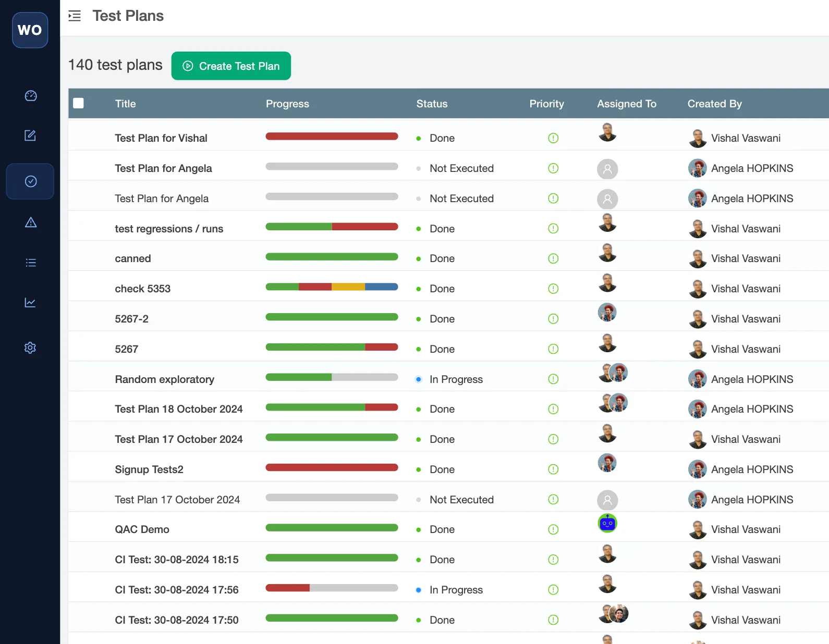This screenshot has width=829, height=644.
Task: Click progress bar for Signup Tests2
Action: point(332,467)
